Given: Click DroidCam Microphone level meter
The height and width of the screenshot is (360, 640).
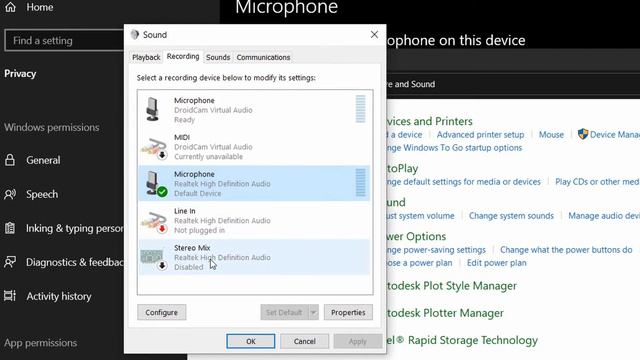Looking at the screenshot, I should click(x=360, y=109).
